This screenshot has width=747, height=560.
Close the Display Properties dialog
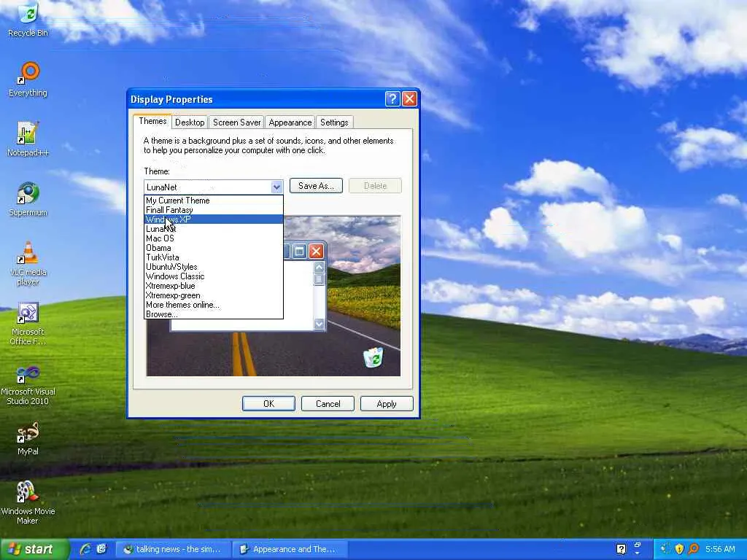[x=409, y=99]
